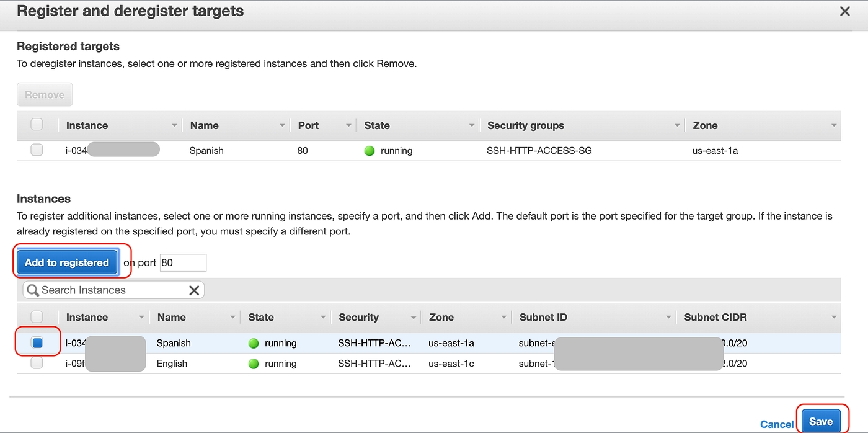Click the Name column header in Instances table

(x=172, y=317)
